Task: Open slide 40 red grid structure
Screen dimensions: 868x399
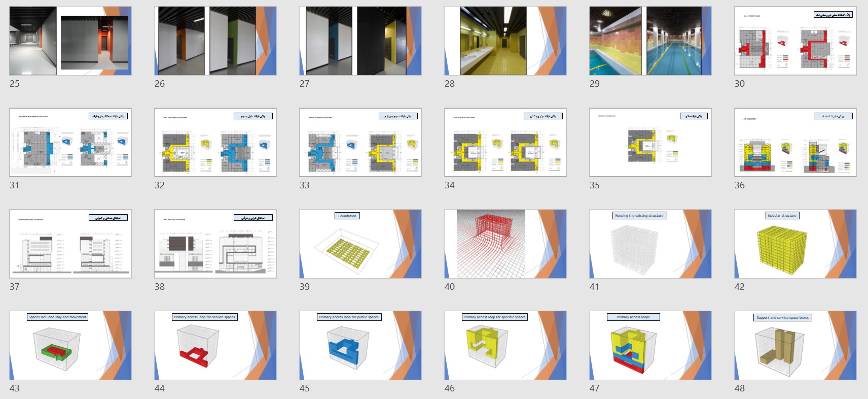Action: pos(505,244)
